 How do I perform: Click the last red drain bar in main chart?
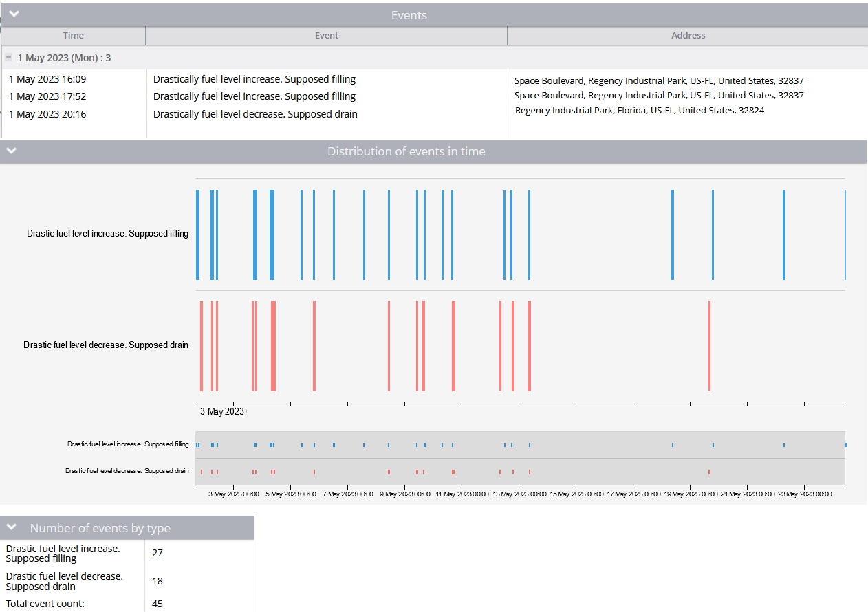pyautogui.click(x=709, y=346)
